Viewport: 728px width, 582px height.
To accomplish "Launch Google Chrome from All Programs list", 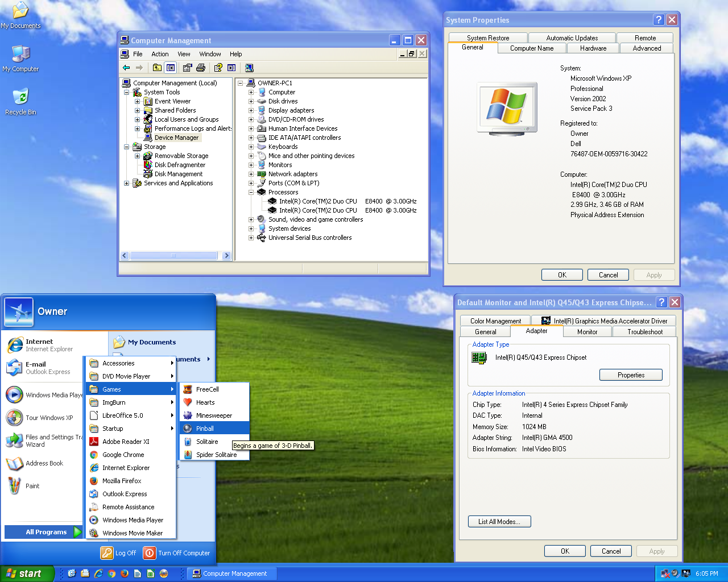I will [131, 455].
